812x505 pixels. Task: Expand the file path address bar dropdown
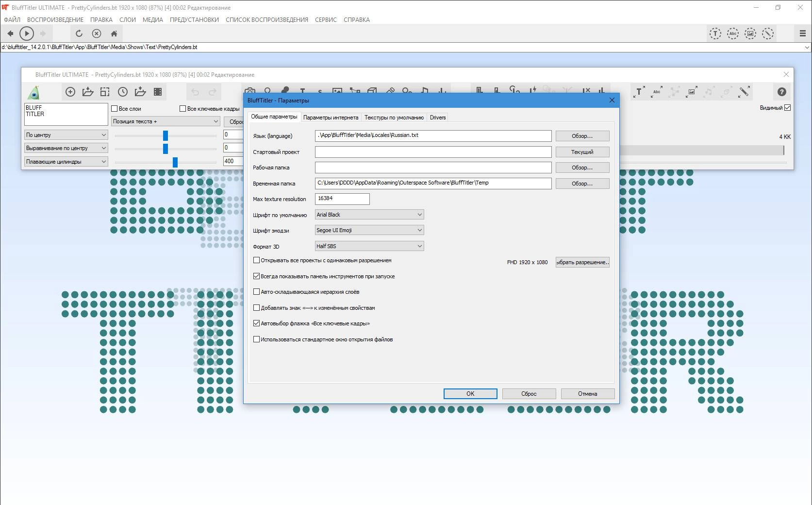pos(807,47)
